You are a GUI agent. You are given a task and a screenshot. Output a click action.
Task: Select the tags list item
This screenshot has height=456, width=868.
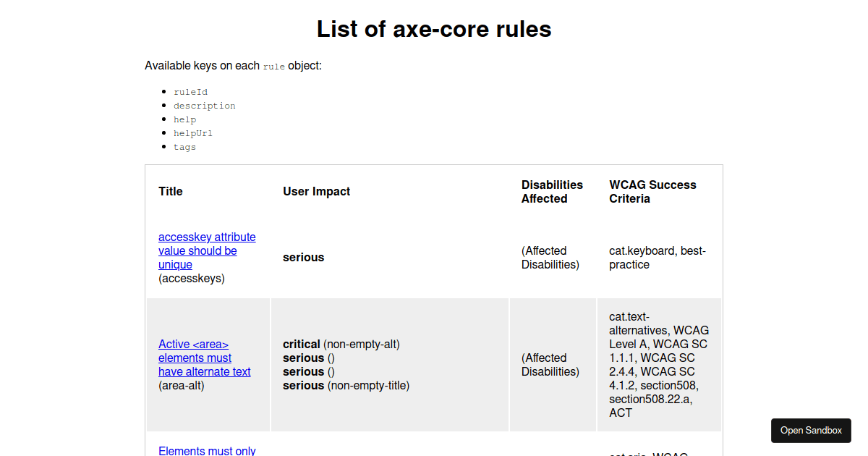(x=184, y=147)
